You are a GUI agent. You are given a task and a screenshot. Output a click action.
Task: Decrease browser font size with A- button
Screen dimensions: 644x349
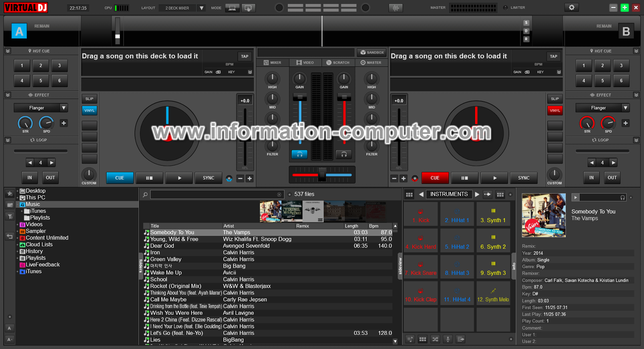[10, 328]
